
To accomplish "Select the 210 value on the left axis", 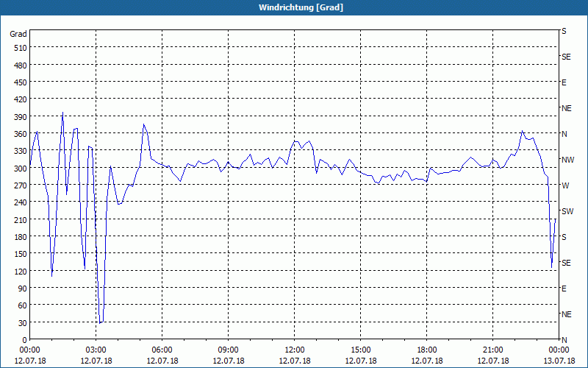I will click(x=21, y=219).
